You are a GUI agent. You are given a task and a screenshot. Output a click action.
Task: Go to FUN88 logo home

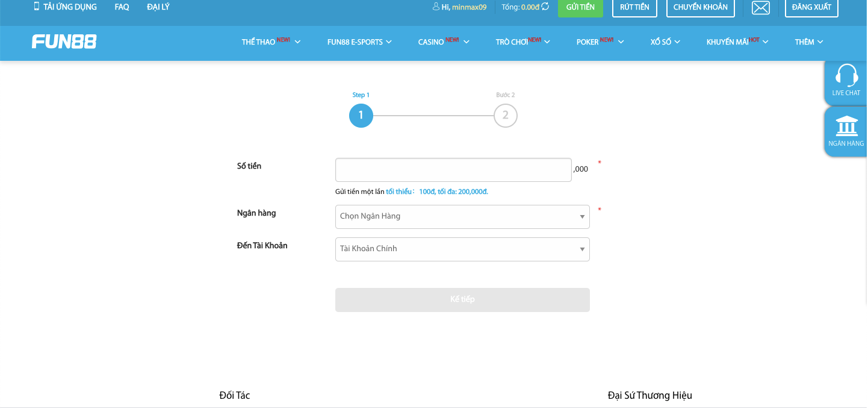(64, 42)
